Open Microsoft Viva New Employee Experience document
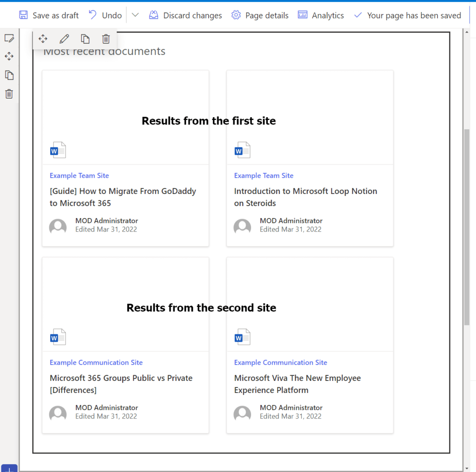The height and width of the screenshot is (472, 476). tap(297, 384)
